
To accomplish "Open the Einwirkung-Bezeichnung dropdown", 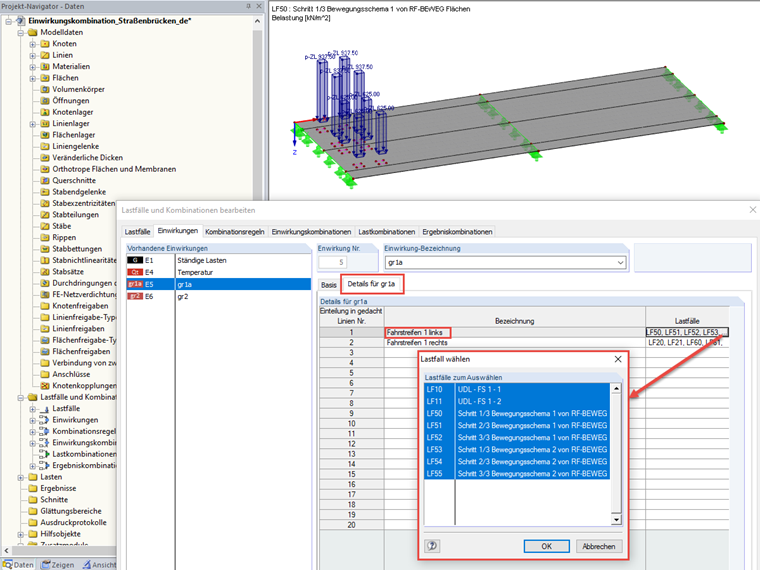I will pos(620,263).
